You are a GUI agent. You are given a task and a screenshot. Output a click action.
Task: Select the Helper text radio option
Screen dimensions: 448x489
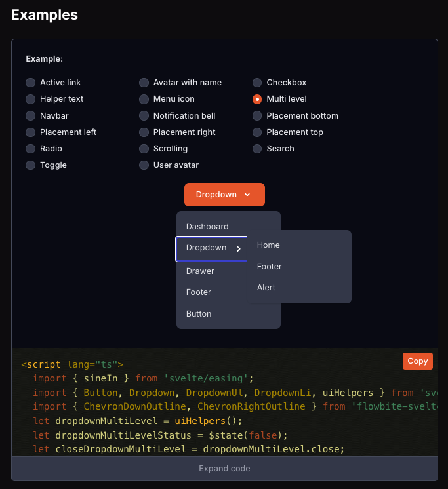pos(31,99)
